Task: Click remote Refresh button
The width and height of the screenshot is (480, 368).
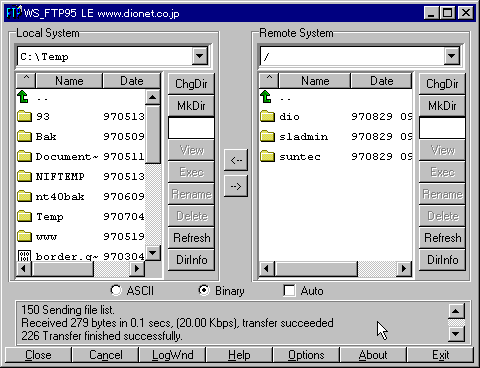Action: 442,238
